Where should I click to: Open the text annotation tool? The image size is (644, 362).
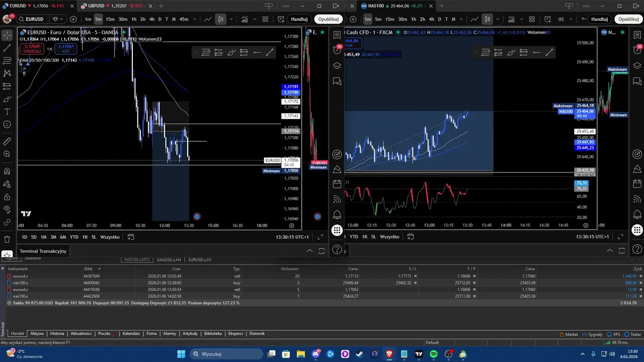(7, 112)
